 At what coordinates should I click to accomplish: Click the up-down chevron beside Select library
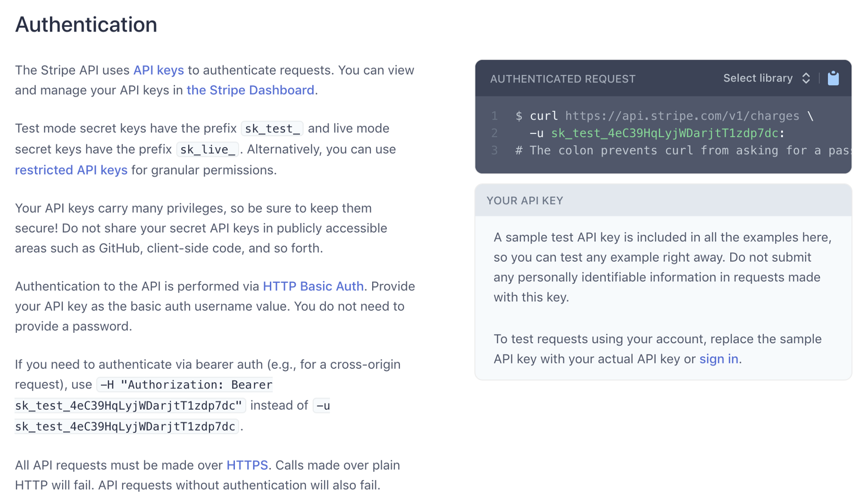click(806, 78)
